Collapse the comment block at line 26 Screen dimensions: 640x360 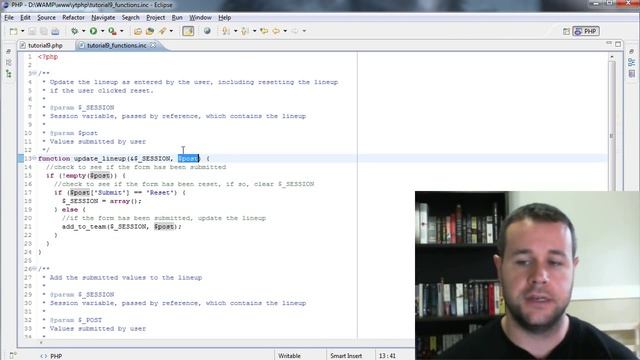pyautogui.click(x=34, y=269)
